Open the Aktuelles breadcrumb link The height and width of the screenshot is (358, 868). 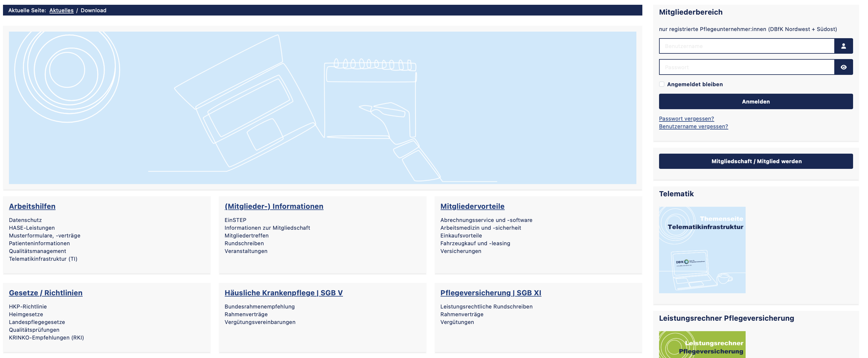(x=61, y=10)
